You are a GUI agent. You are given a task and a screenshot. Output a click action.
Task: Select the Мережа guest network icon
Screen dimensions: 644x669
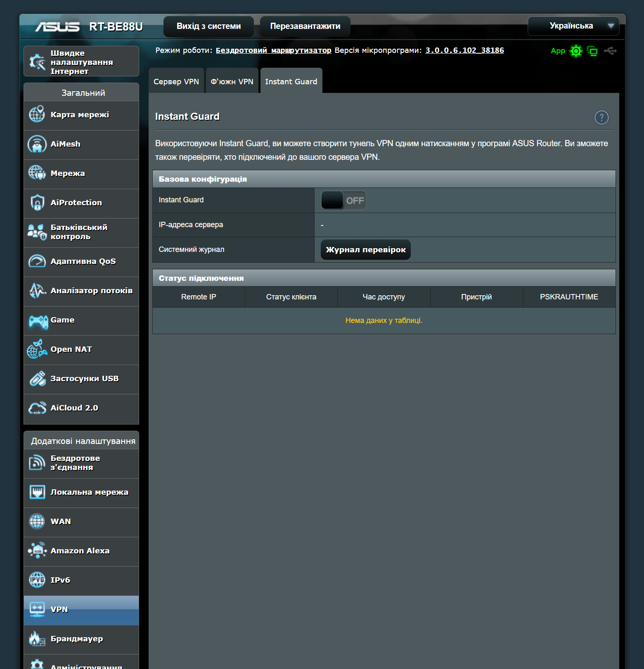click(37, 173)
